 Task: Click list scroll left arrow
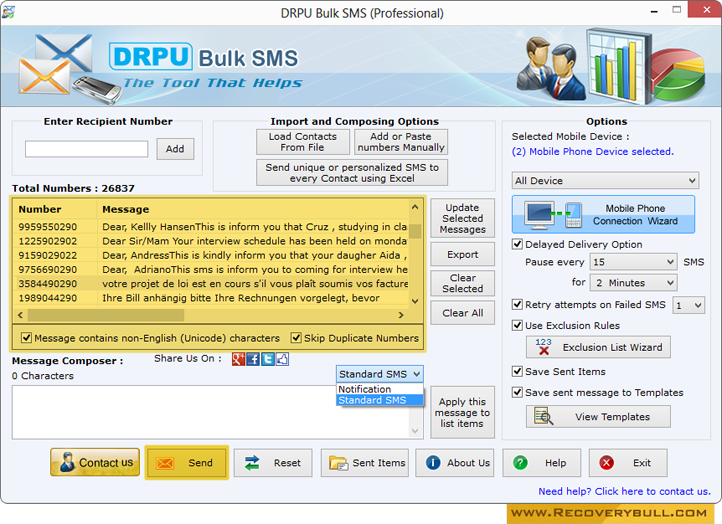click(x=20, y=315)
